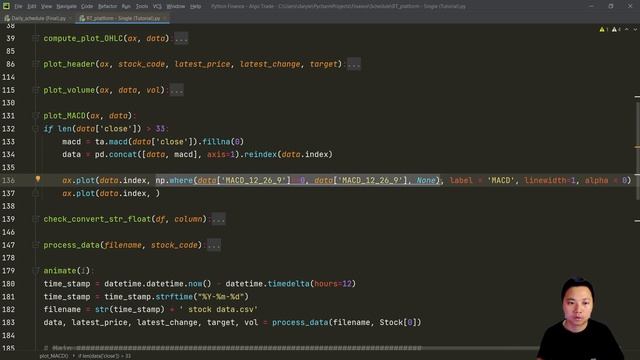The image size is (640, 360).
Task: Collapse the animate(i) function fold arrow
Action: (36, 271)
